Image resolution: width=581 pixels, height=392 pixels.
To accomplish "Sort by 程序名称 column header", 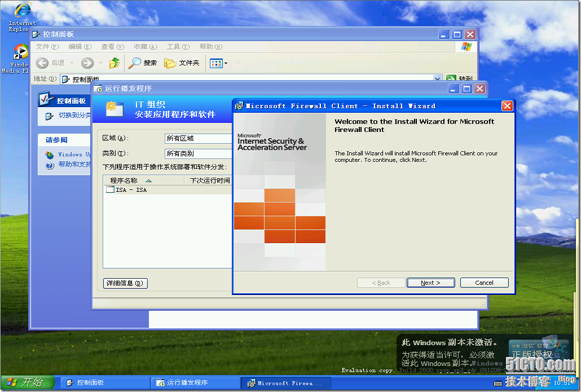I will [x=144, y=180].
